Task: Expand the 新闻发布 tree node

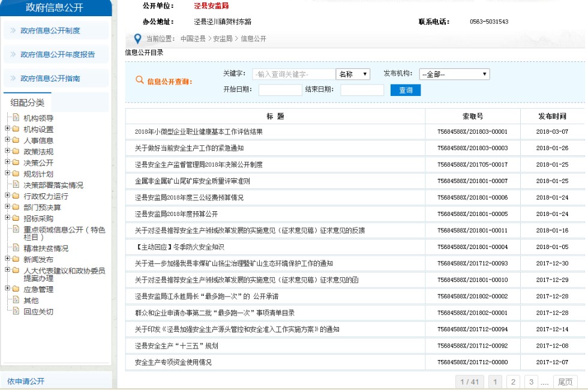Action: pyautogui.click(x=7, y=259)
